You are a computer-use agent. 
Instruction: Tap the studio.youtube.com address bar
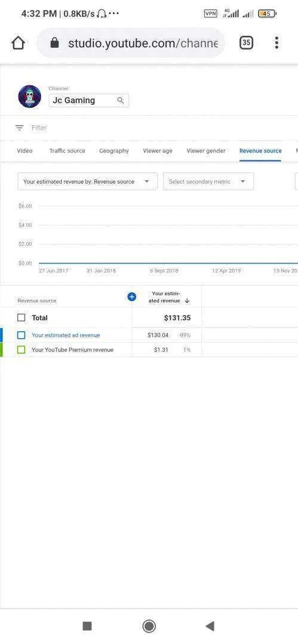pos(131,43)
